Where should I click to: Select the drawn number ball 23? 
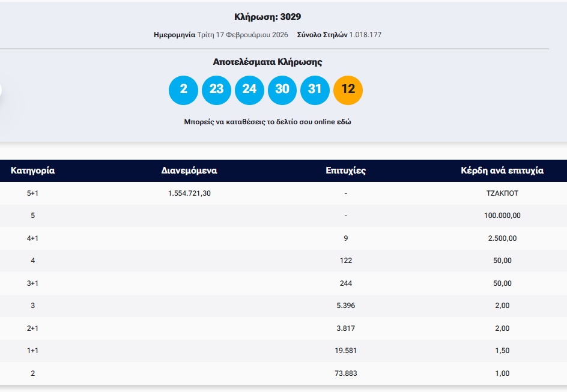[216, 89]
